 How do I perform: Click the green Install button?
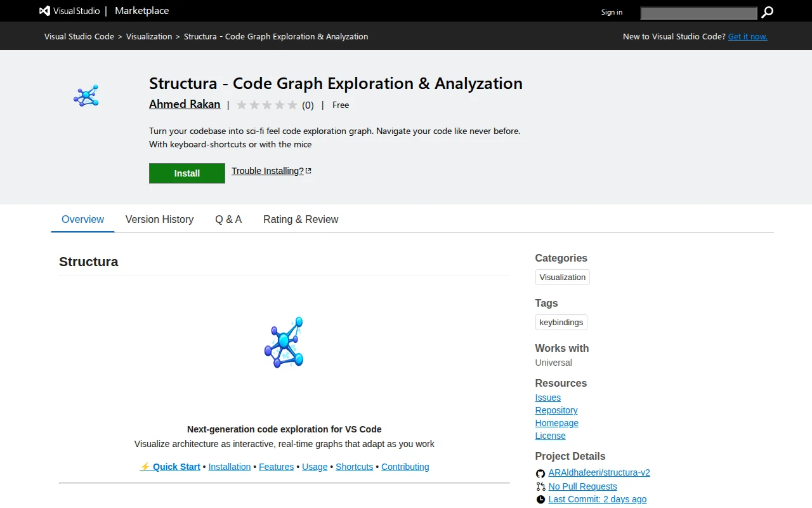point(187,173)
